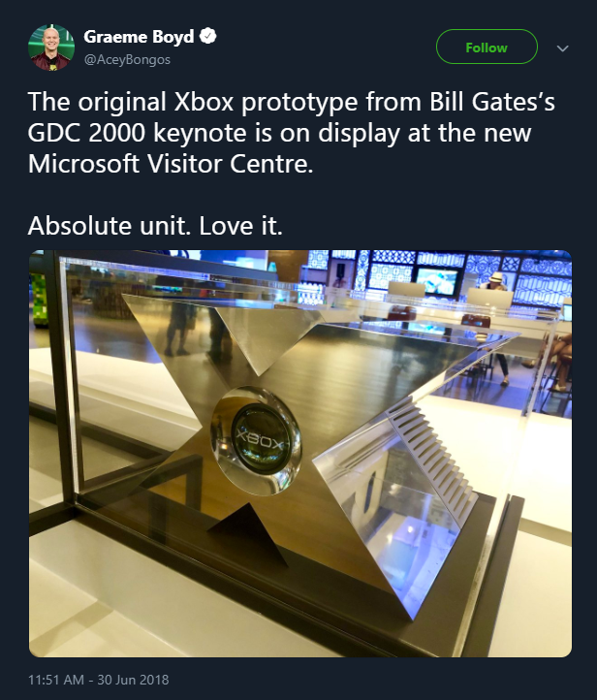Click the green object behind the glass case
Screen dimensions: 597x700
[x=38, y=300]
